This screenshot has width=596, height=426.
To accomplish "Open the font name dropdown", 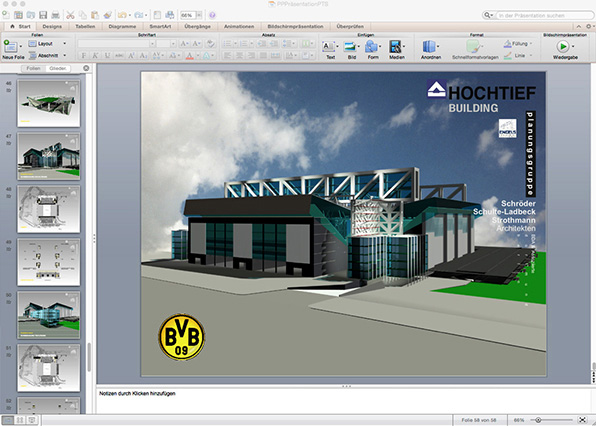I will tap(152, 44).
